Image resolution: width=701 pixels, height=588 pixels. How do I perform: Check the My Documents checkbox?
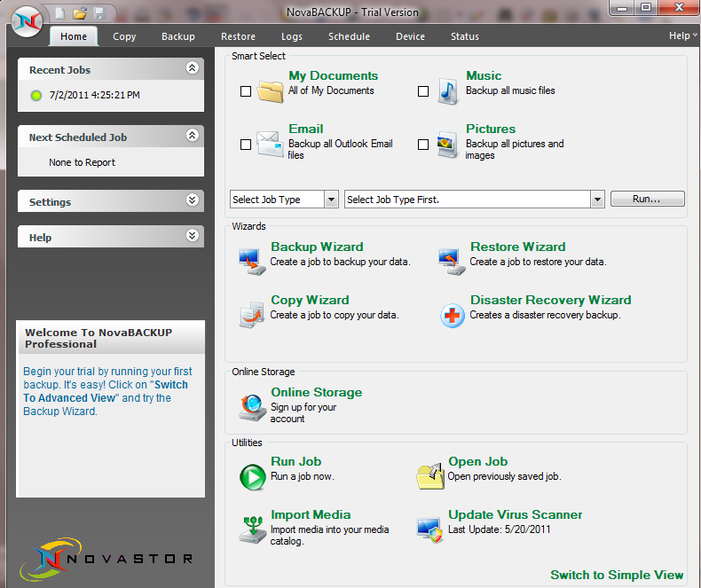[x=246, y=91]
